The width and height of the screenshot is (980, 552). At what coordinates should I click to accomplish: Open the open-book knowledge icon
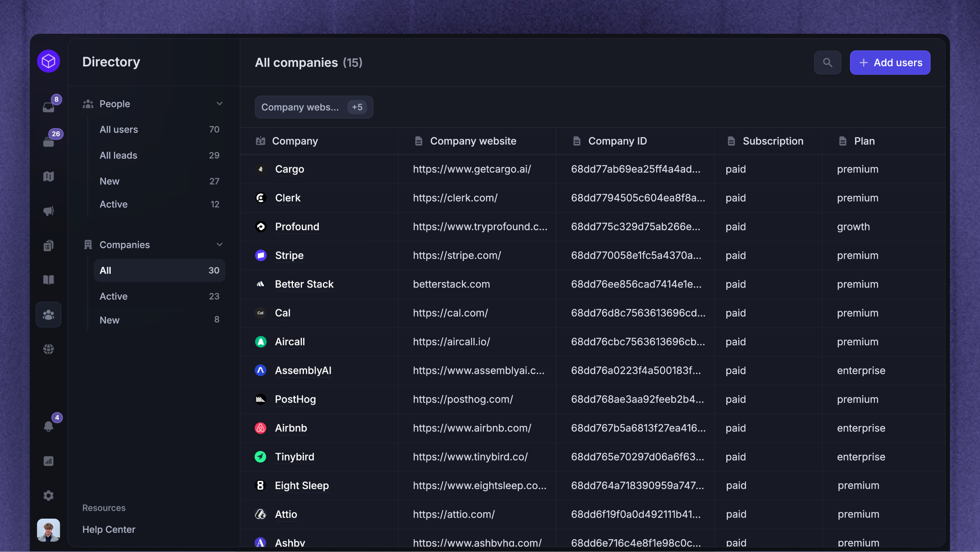coord(49,280)
